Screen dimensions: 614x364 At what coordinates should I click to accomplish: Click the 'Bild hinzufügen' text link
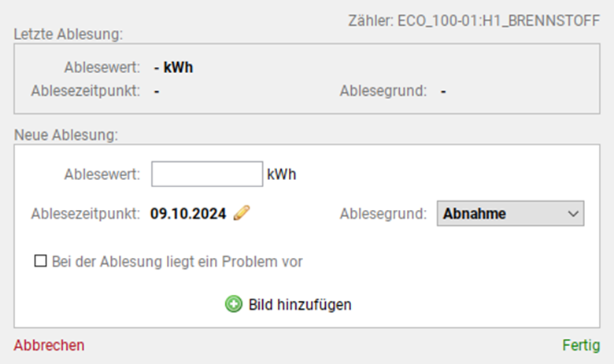300,304
